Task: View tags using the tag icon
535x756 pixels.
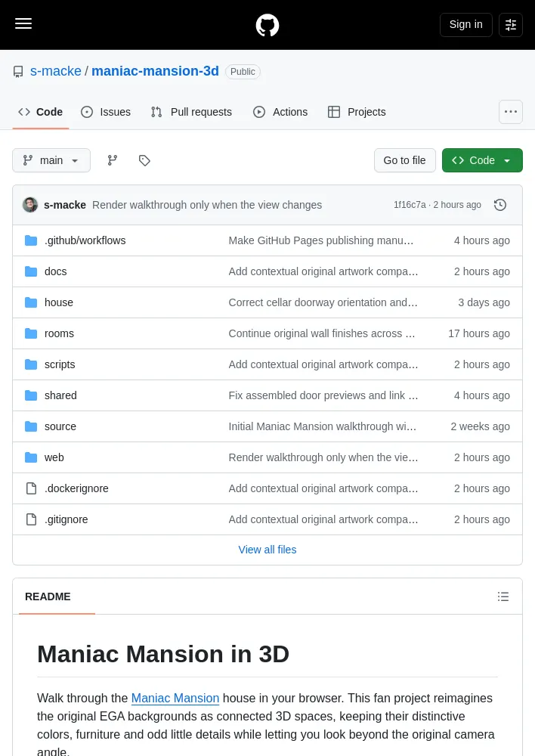Action: coord(144,160)
